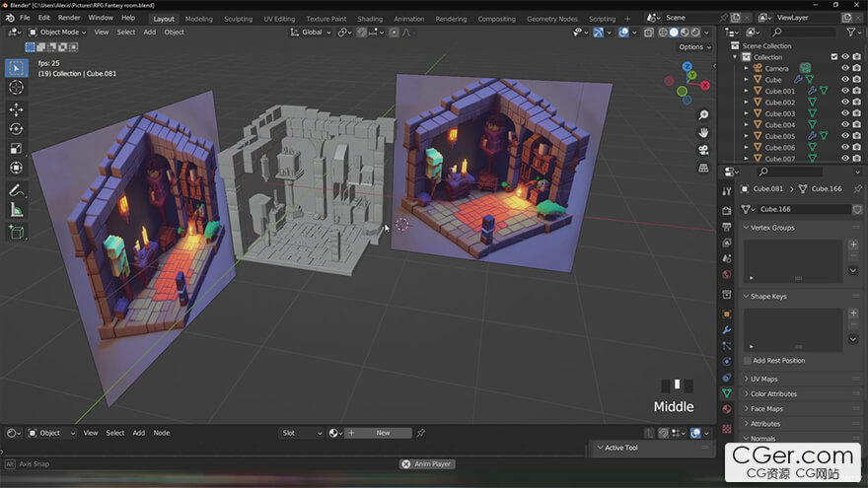Open the Scene properties tab

click(x=727, y=258)
